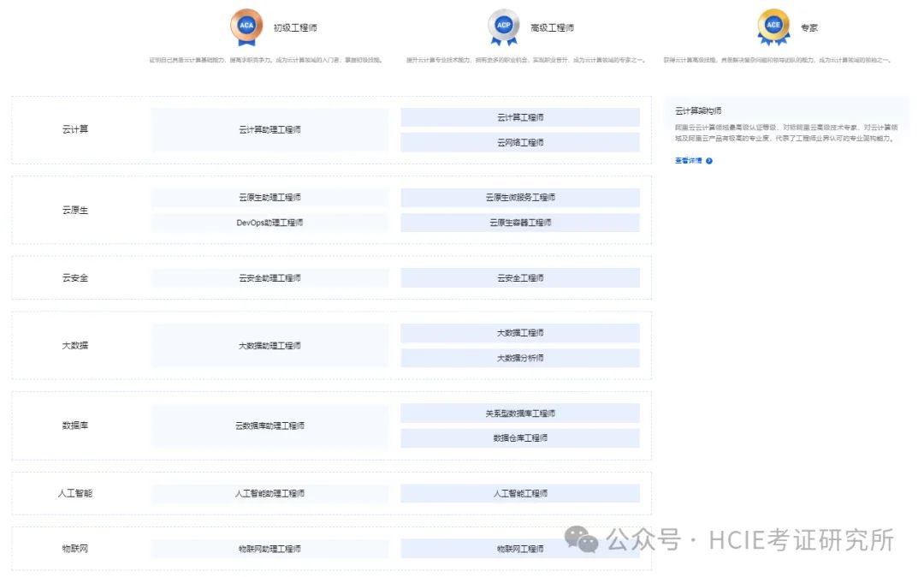Choose 数据仓库工程师 certification
The image size is (924, 577).
[x=520, y=438]
